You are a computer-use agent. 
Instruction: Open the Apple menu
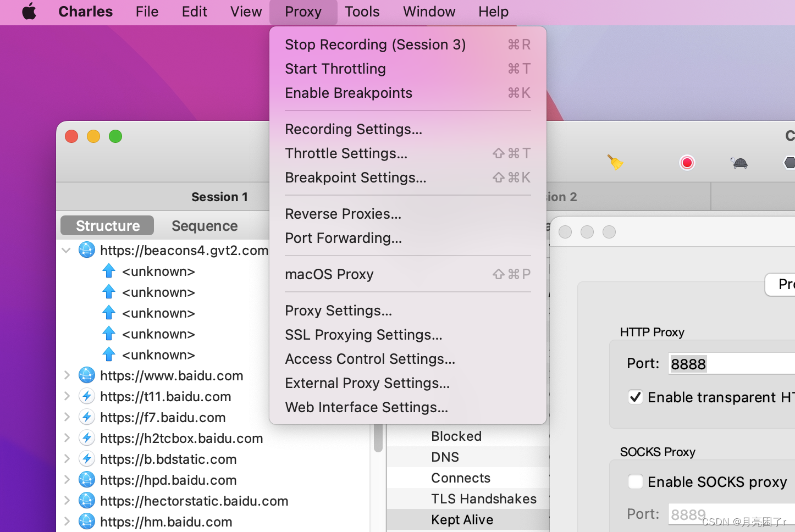[x=29, y=12]
